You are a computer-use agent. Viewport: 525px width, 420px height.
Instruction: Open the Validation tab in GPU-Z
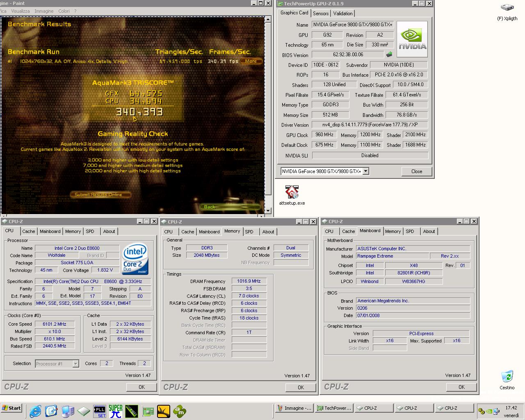(x=342, y=14)
